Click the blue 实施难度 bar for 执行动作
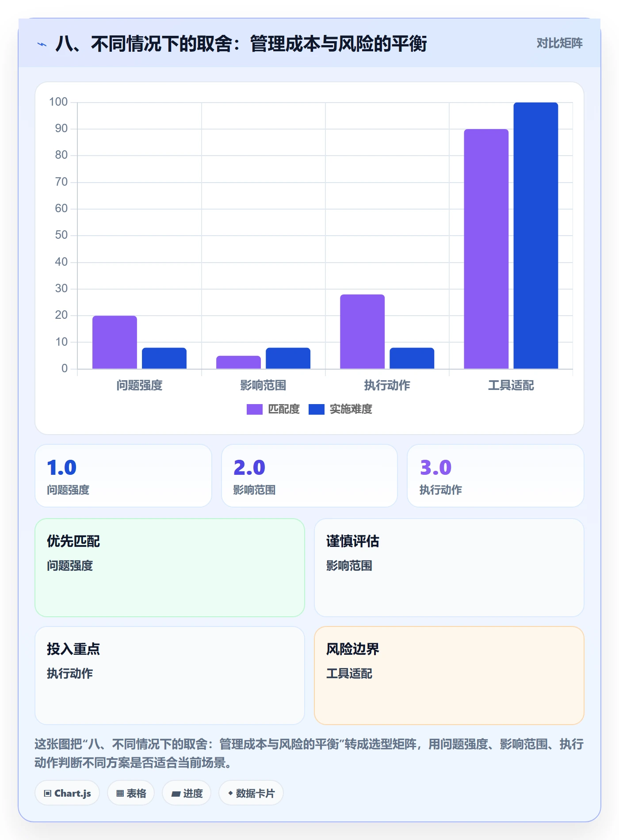 click(x=412, y=358)
